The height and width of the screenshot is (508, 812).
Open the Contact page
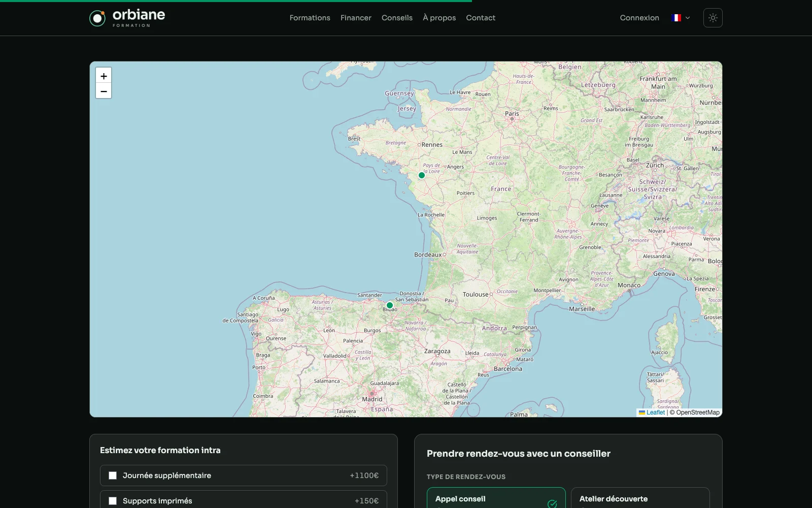tap(481, 18)
